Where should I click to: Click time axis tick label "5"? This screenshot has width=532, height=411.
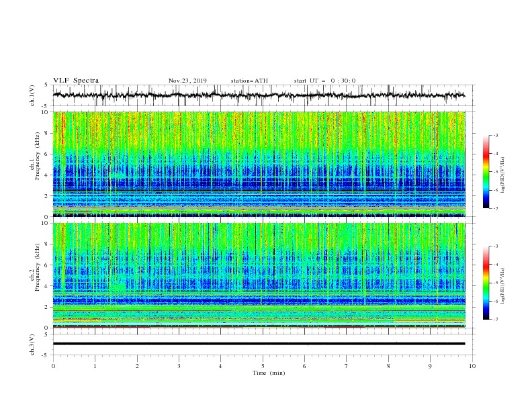click(x=263, y=366)
